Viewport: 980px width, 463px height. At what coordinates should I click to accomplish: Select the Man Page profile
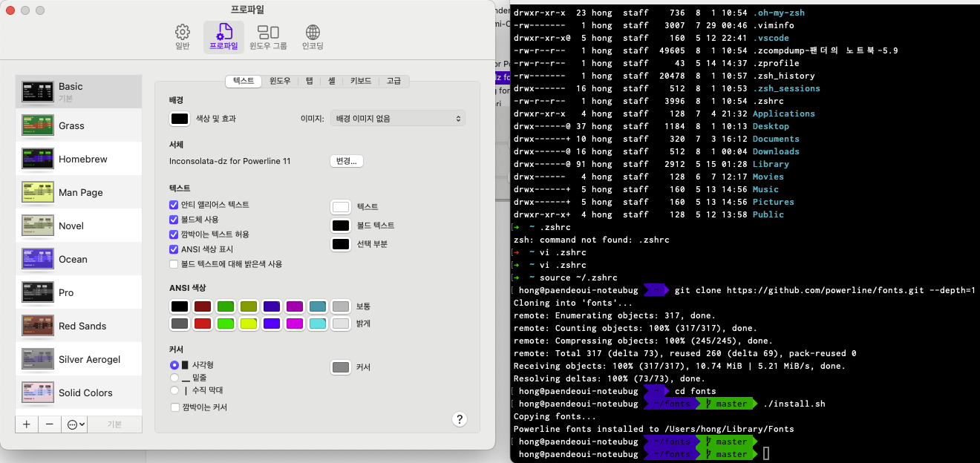tap(79, 192)
